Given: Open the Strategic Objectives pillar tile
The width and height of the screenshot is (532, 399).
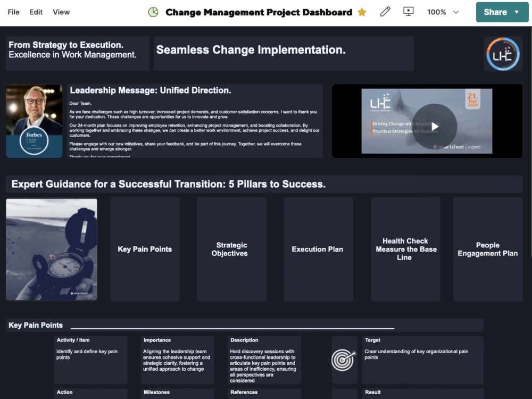Looking at the screenshot, I should click(232, 250).
